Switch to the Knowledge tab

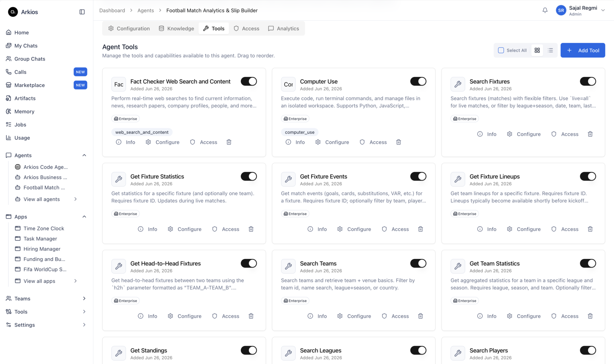pyautogui.click(x=176, y=29)
